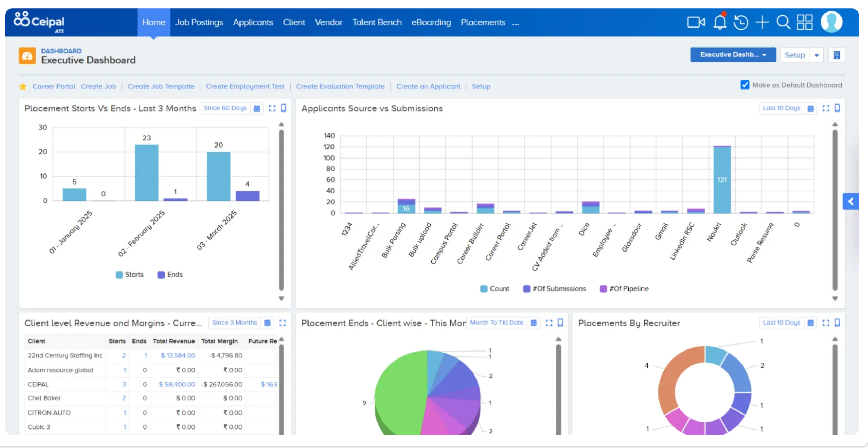Click Placement Starts chart scrollbar down arrow

pos(281,299)
